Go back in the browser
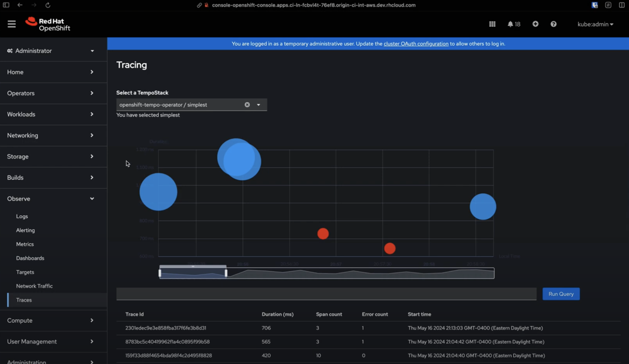Screen dimensions: 629x364 pyautogui.click(x=20, y=5)
